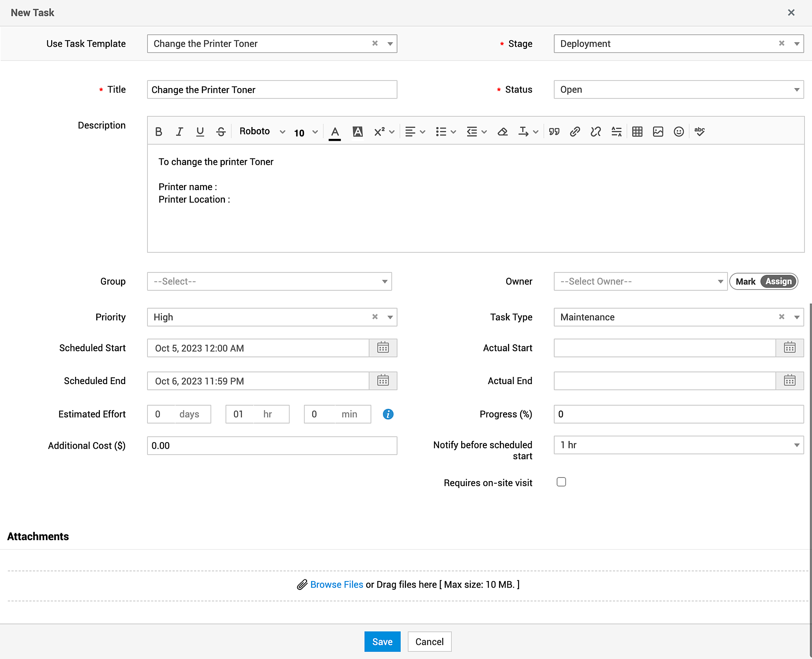Open Scheduled Start calendar picker

coord(383,348)
